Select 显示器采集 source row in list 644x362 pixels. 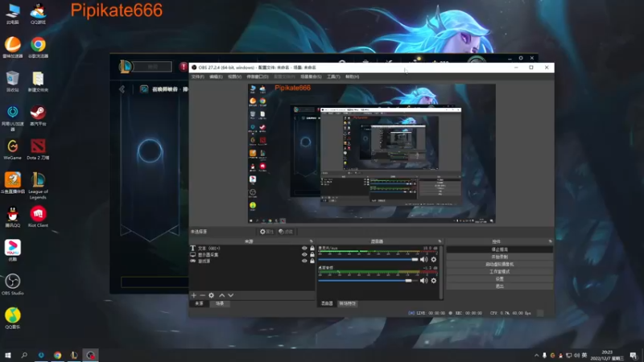click(x=252, y=255)
